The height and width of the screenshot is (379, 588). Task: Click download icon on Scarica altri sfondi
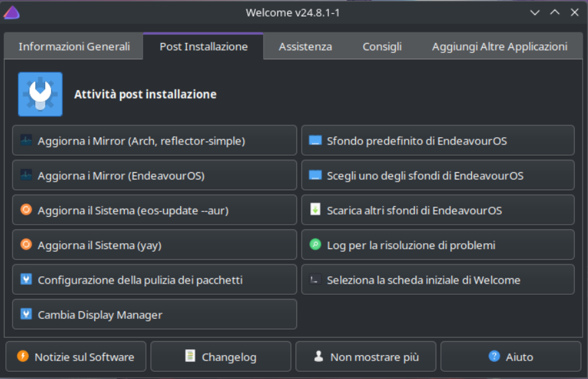pos(315,209)
